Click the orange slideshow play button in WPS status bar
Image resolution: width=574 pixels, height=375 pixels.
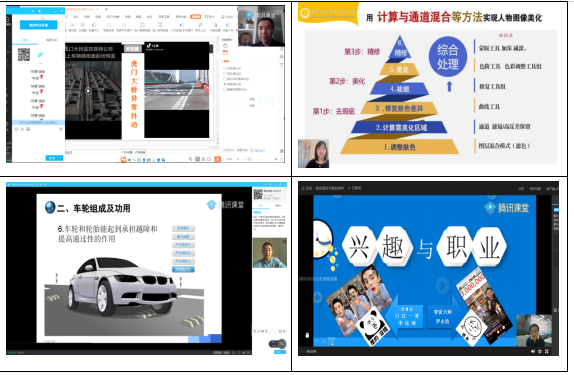click(x=218, y=159)
